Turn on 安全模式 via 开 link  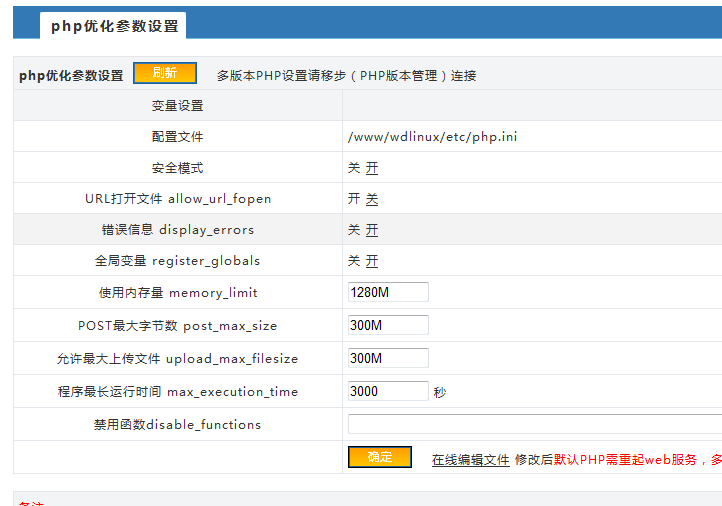tap(372, 168)
